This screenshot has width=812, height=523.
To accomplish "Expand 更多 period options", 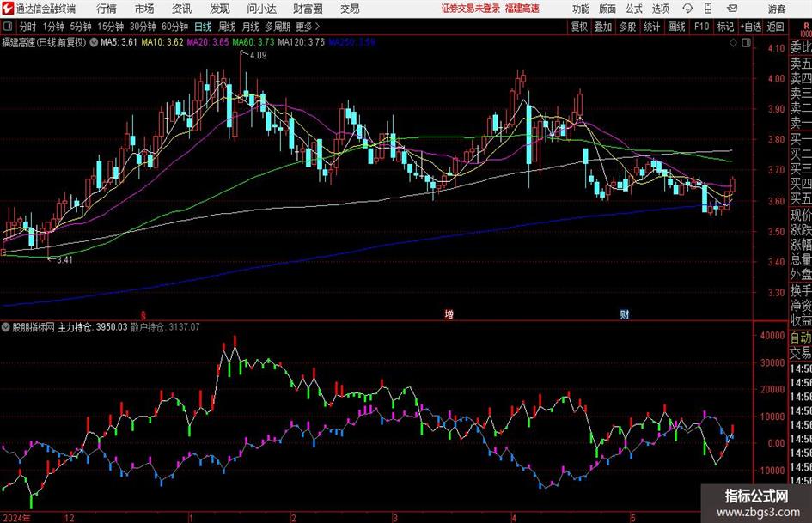I will (308, 27).
